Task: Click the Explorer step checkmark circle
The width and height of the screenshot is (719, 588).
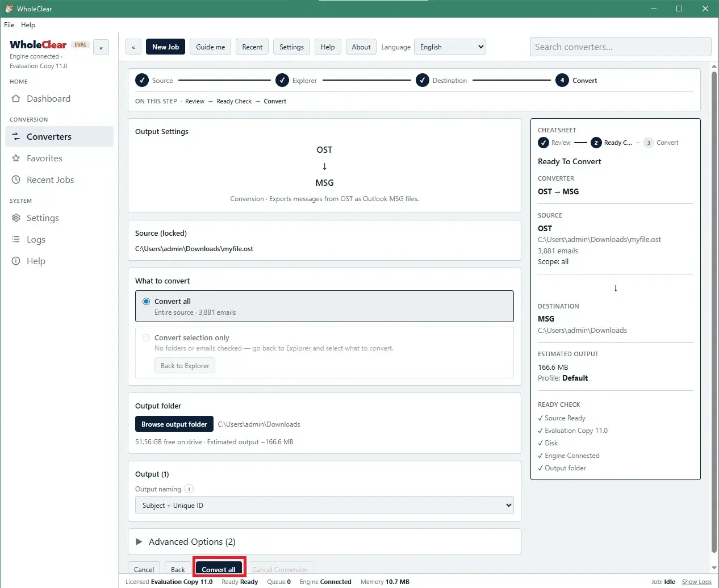Action: pos(282,81)
